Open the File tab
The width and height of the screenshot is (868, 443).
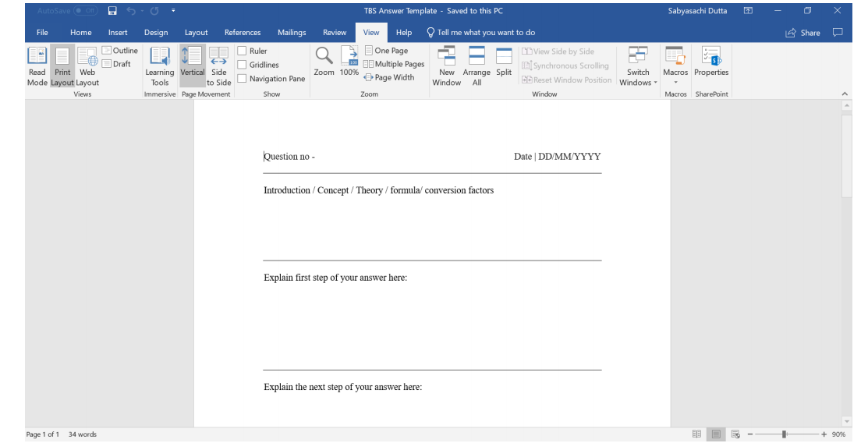click(42, 32)
